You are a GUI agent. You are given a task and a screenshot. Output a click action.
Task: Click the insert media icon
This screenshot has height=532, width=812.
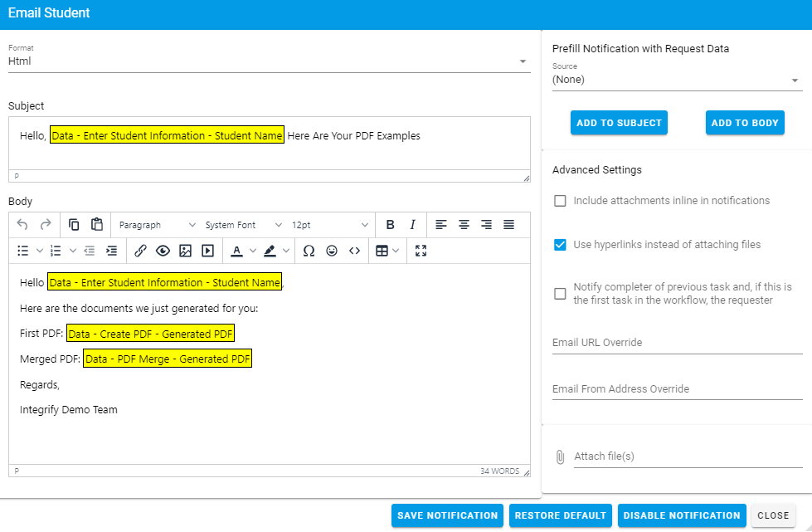[x=207, y=251]
